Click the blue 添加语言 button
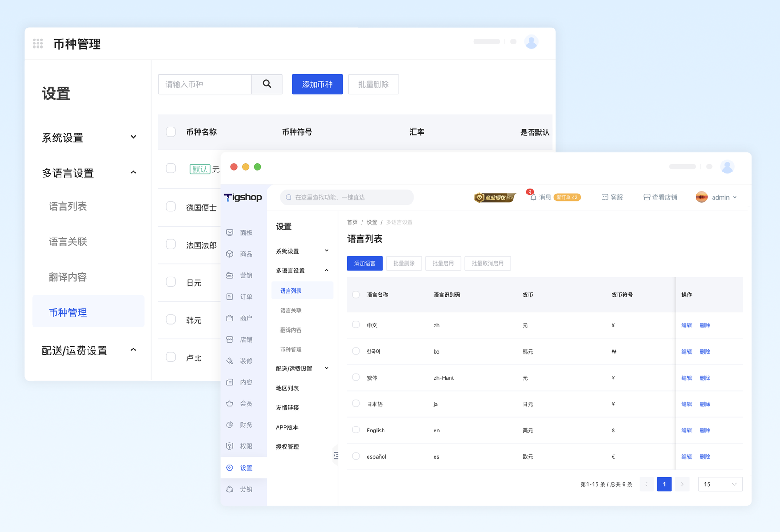 pos(365,263)
